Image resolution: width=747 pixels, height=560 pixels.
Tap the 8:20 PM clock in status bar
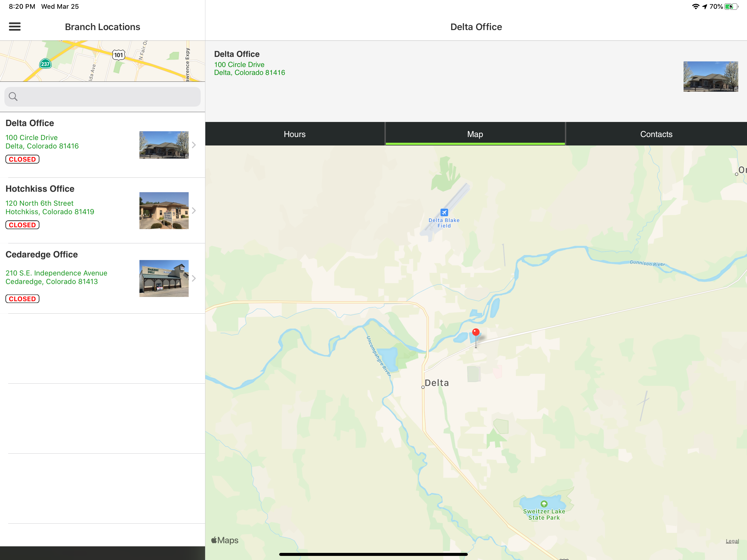click(22, 6)
